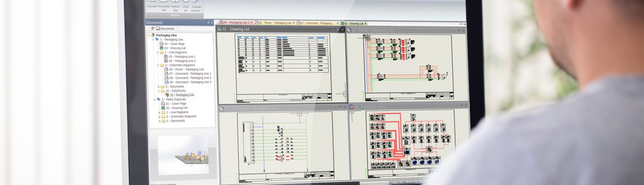Close the 02 - Drawing List tab

coord(366,24)
